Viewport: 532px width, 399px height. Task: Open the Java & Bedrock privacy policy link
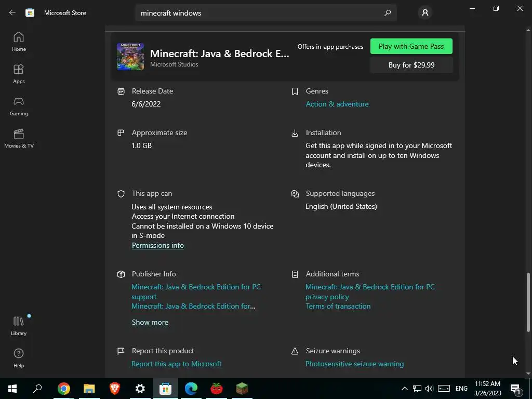[x=370, y=291]
